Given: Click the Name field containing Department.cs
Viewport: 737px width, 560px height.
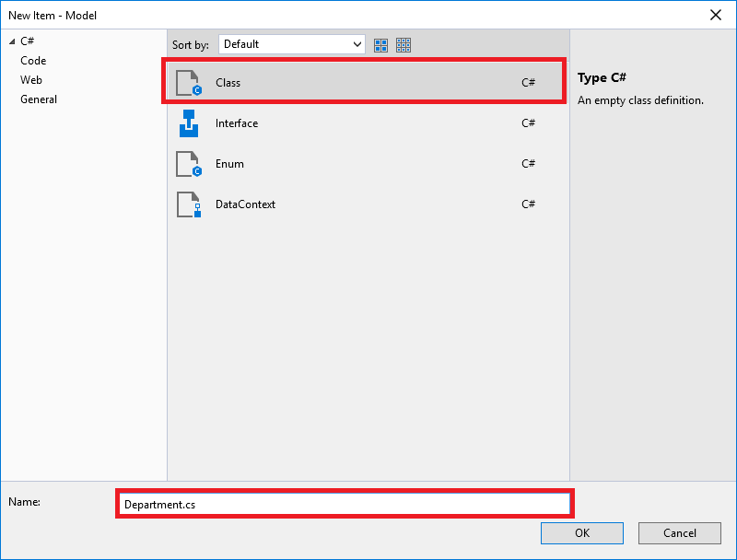Looking at the screenshot, I should coord(344,504).
